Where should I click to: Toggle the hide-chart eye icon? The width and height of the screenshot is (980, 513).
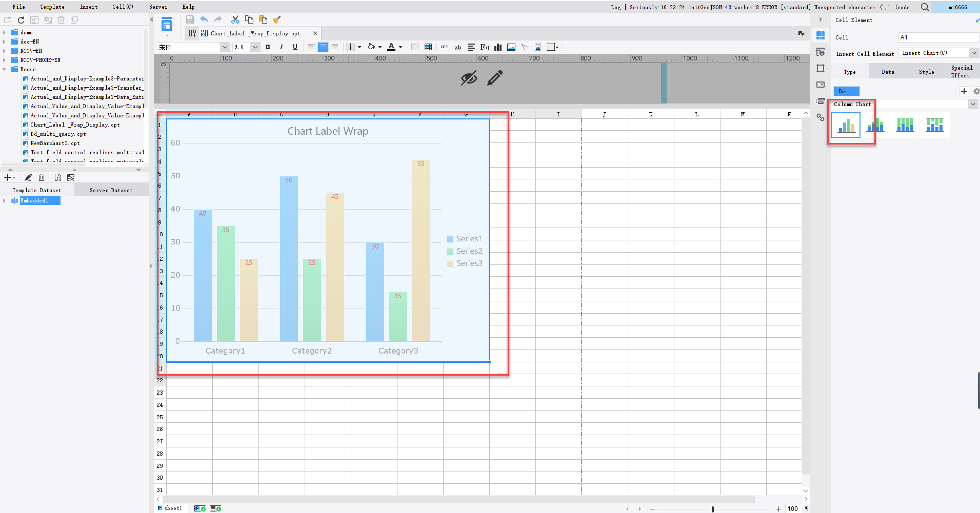469,78
